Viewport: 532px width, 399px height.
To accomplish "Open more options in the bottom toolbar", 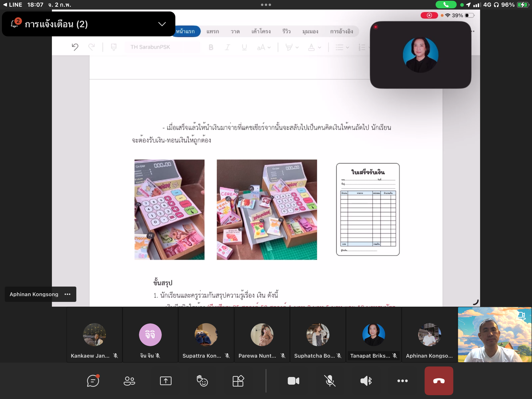I will coord(402,381).
